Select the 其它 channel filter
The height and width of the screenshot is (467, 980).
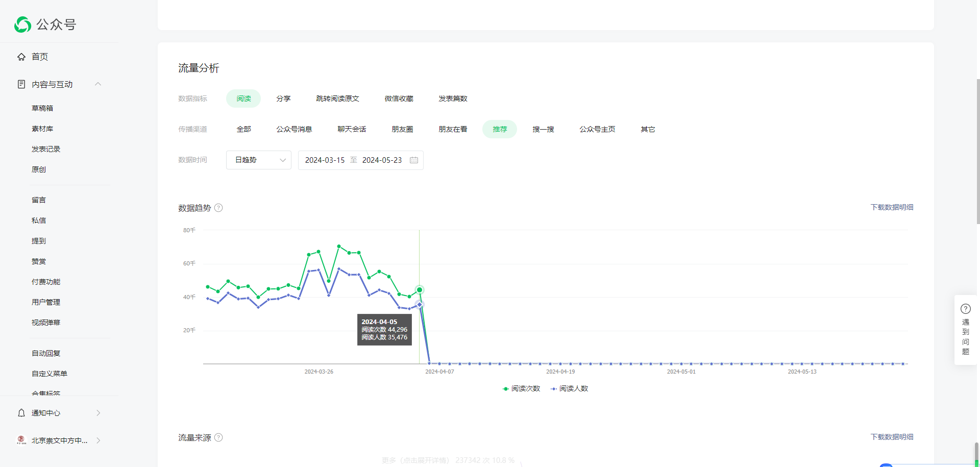(x=648, y=129)
